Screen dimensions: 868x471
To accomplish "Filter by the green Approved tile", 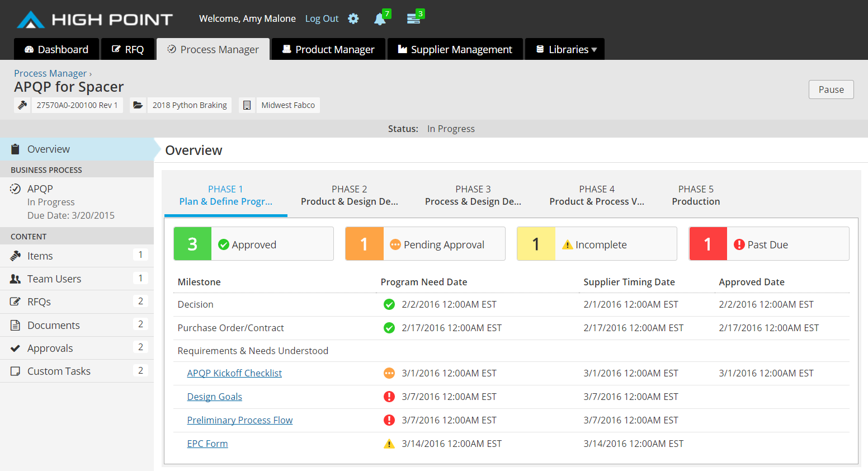I will pos(253,244).
